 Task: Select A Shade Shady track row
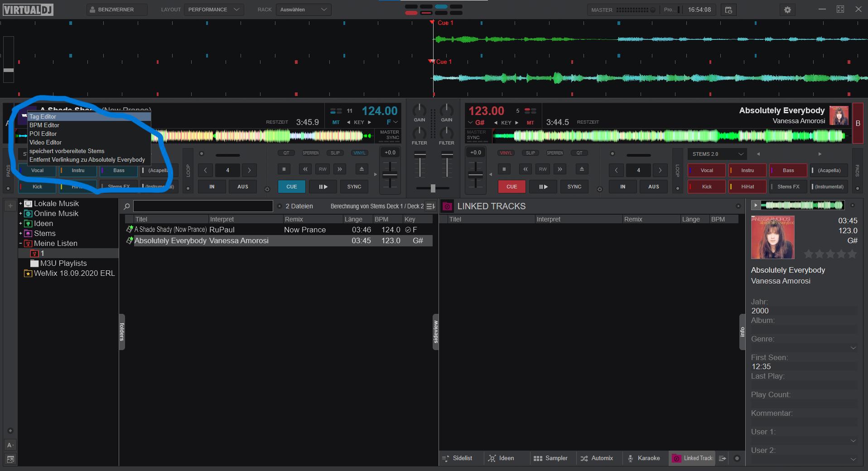[x=279, y=230]
